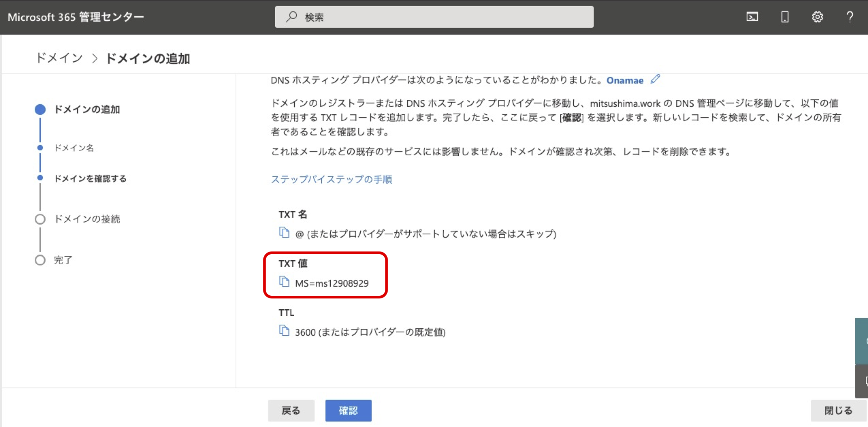868x427 pixels.
Task: Click the TTL label
Action: [286, 312]
